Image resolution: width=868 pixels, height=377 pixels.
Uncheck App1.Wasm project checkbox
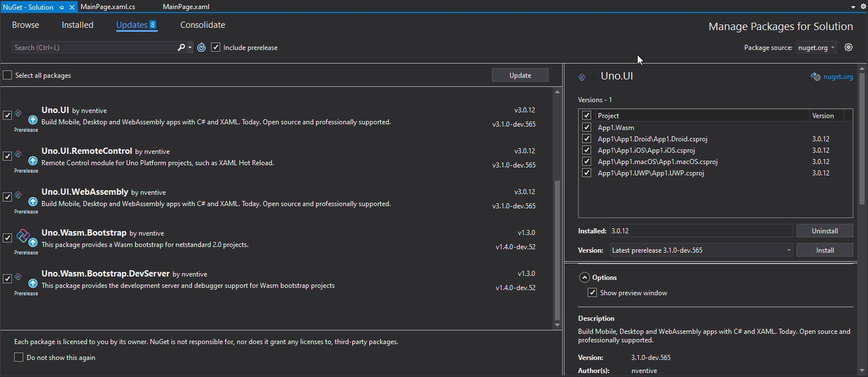(587, 128)
